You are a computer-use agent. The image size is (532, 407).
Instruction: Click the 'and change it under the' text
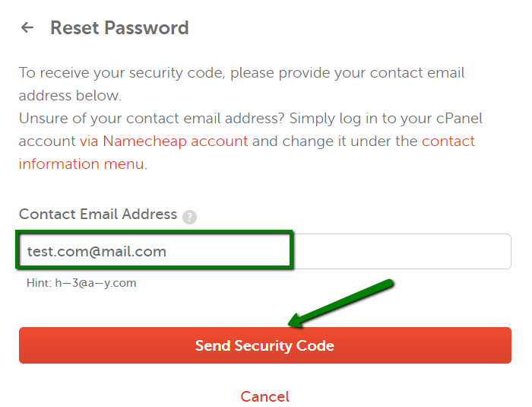click(335, 141)
